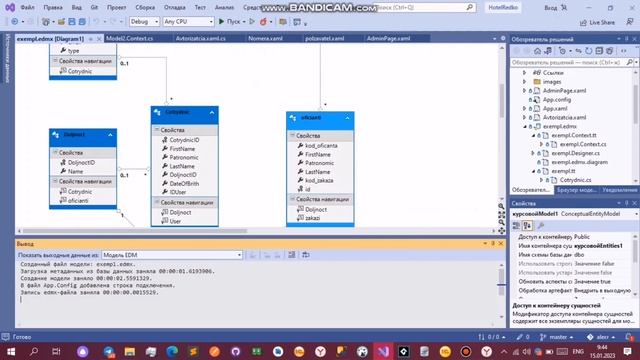
Task: Click the Hot Reload flame icon
Action: coord(263,22)
